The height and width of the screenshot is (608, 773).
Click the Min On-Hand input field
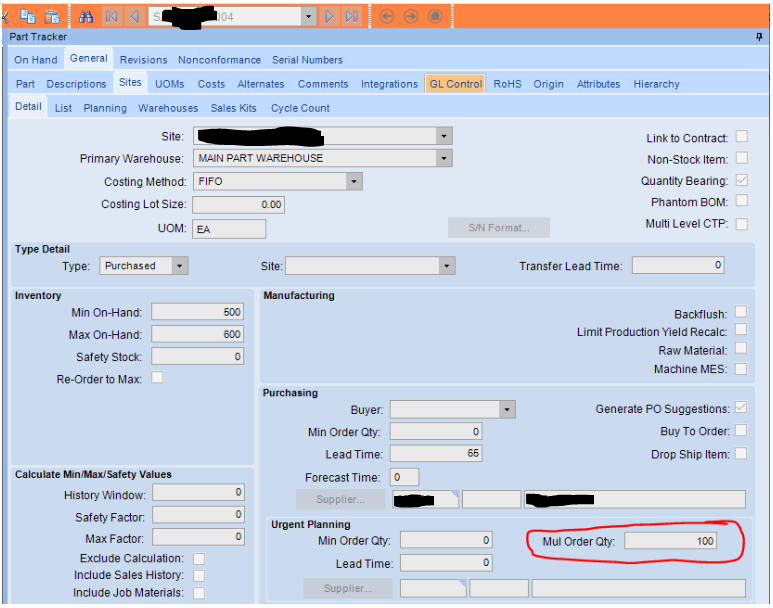click(x=197, y=312)
